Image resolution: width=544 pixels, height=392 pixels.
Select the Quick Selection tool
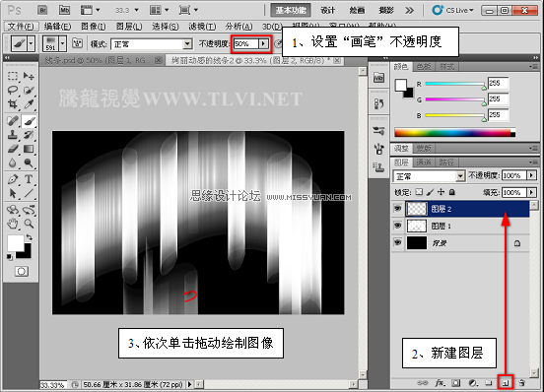(29, 90)
